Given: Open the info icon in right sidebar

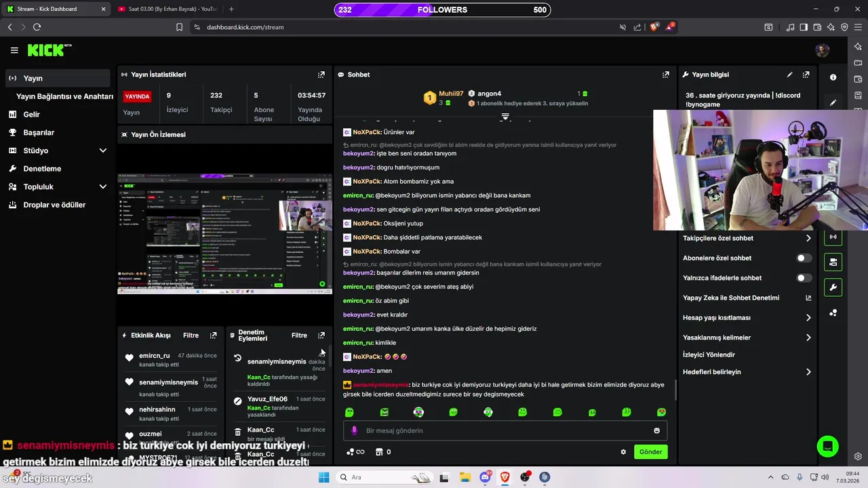Looking at the screenshot, I should click(x=833, y=77).
